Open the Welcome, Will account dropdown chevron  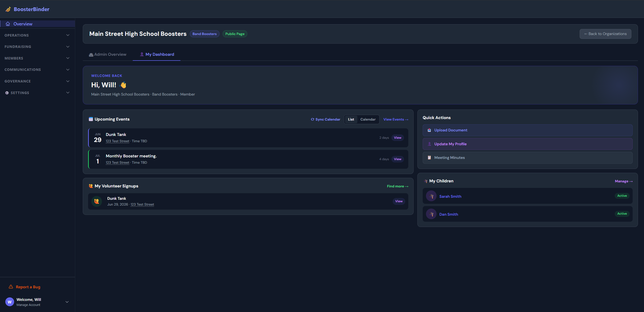pyautogui.click(x=67, y=302)
